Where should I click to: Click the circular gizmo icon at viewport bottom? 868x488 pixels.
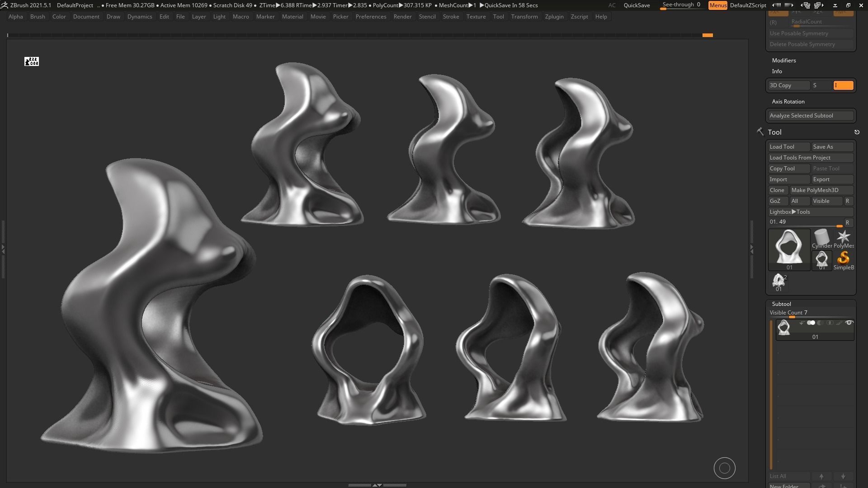coord(725,468)
